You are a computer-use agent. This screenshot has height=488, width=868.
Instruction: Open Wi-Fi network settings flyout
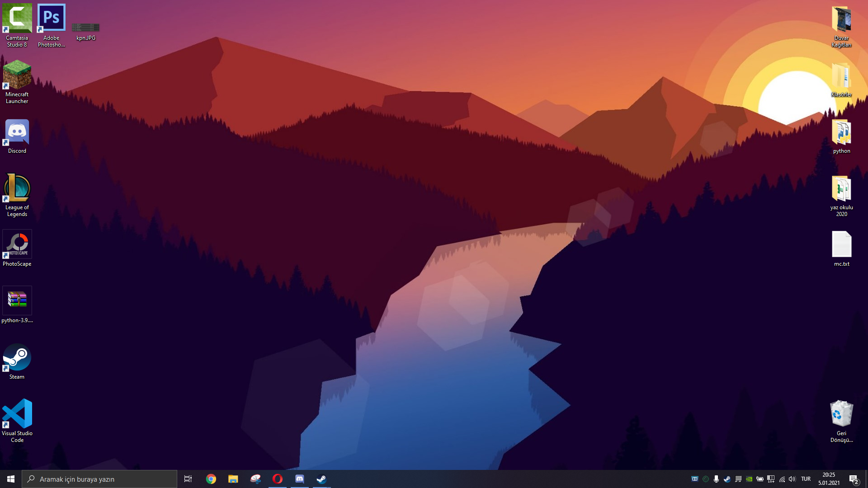[x=782, y=479]
